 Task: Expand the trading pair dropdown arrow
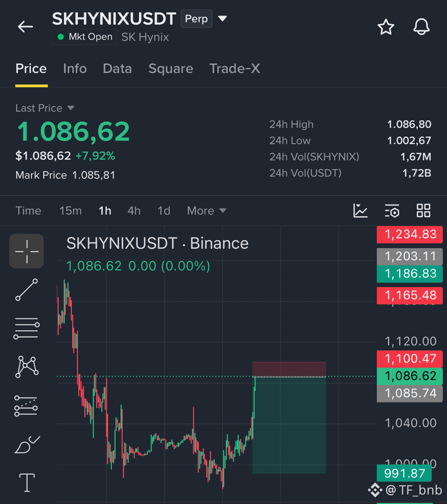point(222,18)
